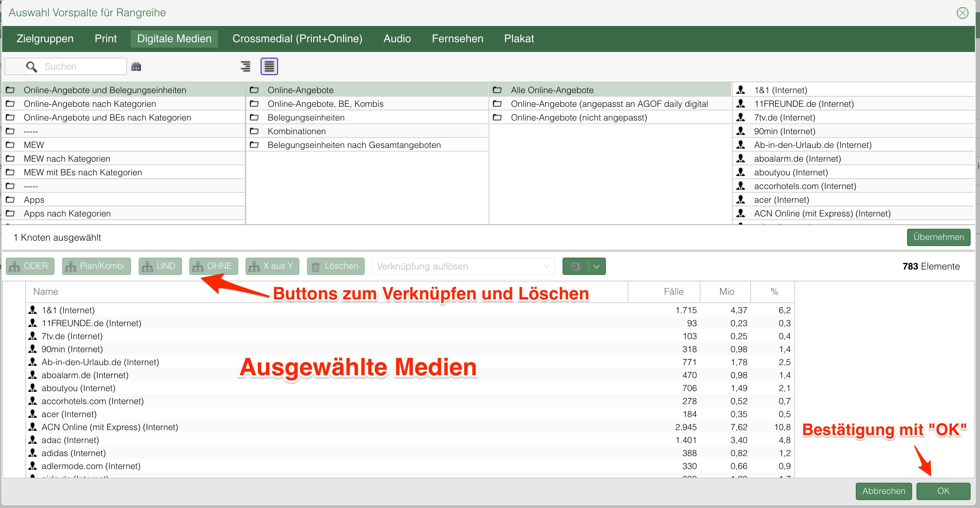The height and width of the screenshot is (508, 980).
Task: Click the OHNE link button
Action: coord(213,266)
